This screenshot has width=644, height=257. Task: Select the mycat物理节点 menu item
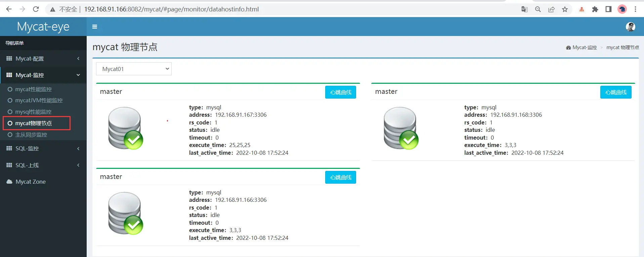coord(34,123)
